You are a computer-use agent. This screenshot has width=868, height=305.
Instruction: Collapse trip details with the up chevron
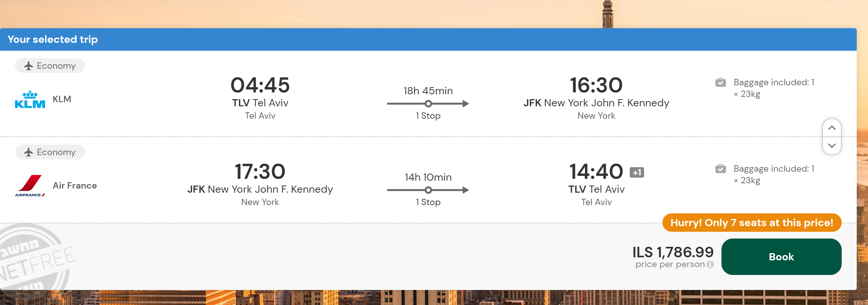coord(832,128)
